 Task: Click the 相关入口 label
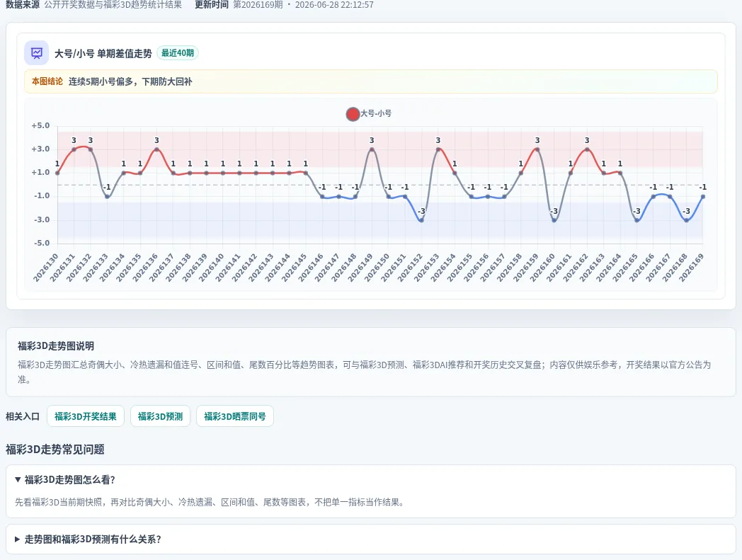tap(23, 416)
